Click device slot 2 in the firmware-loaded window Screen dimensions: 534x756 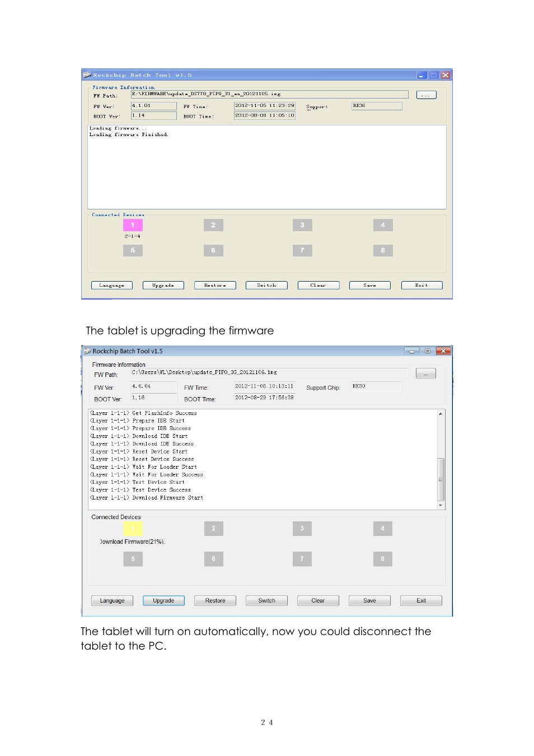coord(213,225)
